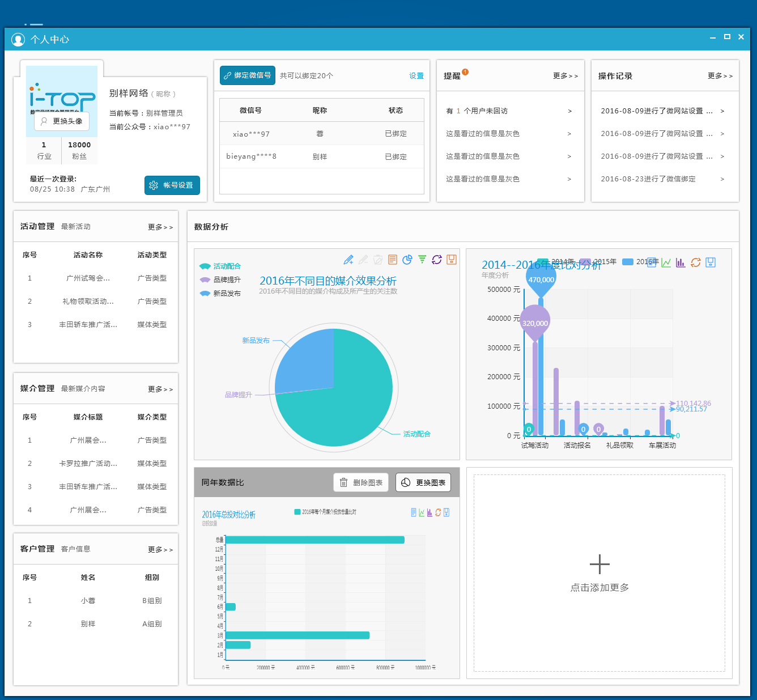The image size is (757, 700).
Task: Switch 2016年总投对比分析 chart to line type
Action: 422,512
